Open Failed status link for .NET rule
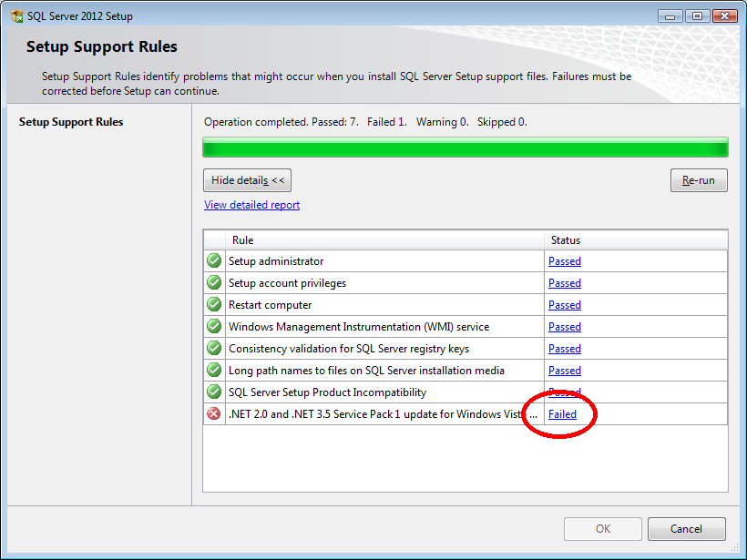Screen dimensions: 747x560 [x=562, y=414]
